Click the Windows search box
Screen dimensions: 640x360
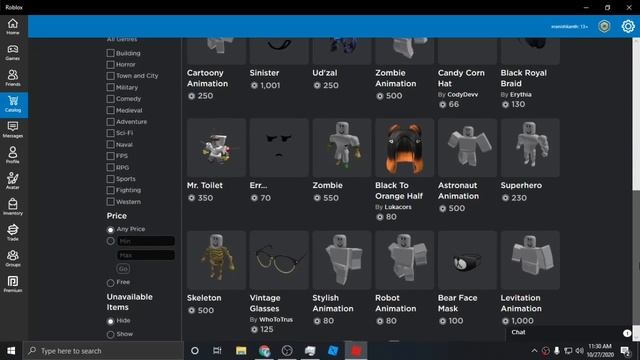pos(103,351)
